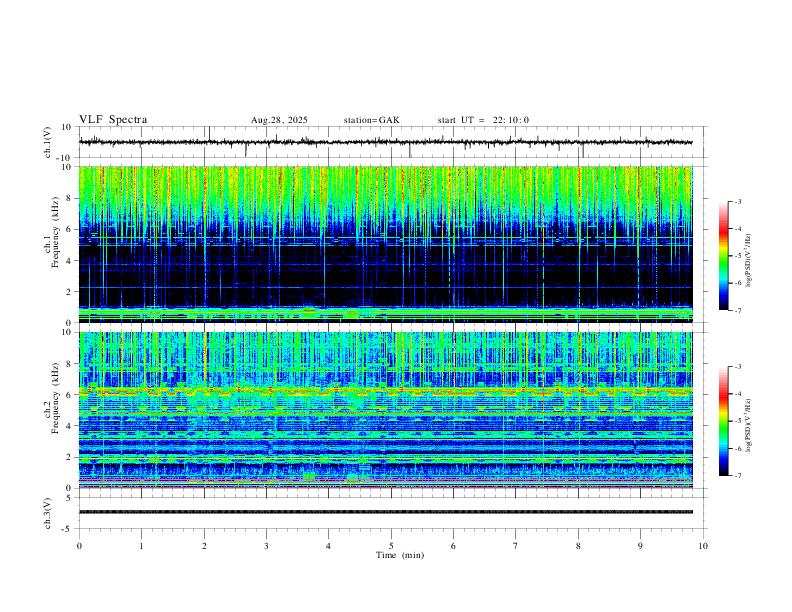Click the '5' tick label on time axis
792x612 pixels.
click(x=391, y=546)
